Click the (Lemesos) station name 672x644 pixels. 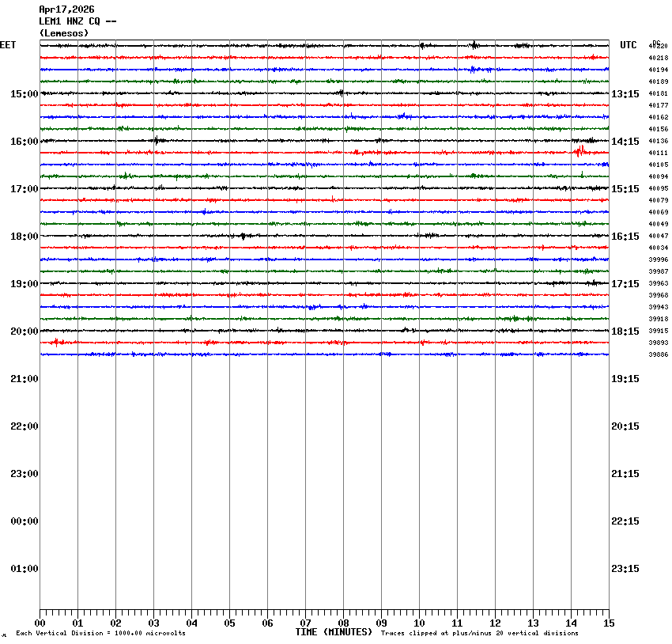64,33
